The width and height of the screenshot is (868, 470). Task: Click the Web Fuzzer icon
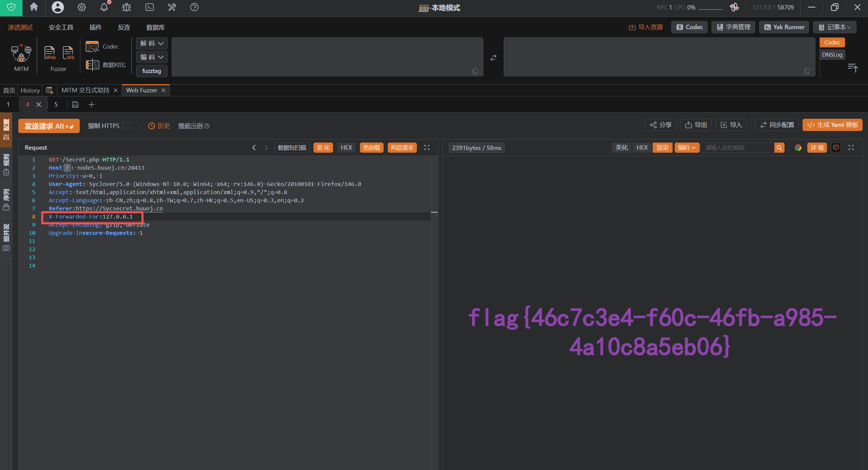(50, 53)
